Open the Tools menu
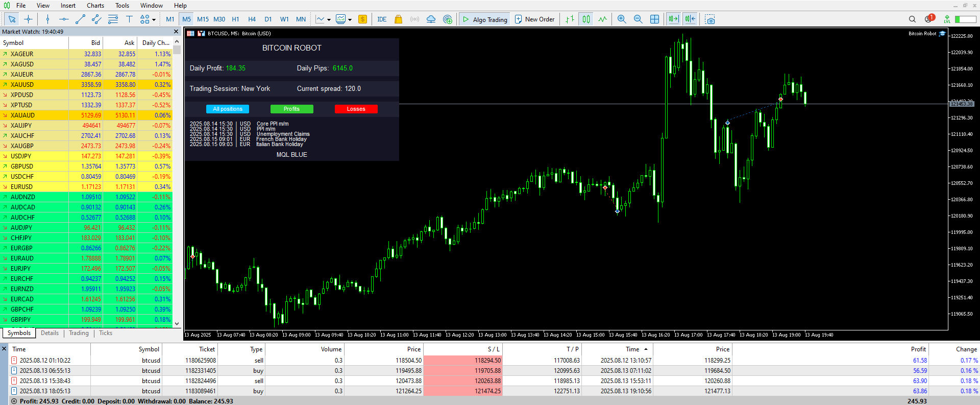The width and height of the screenshot is (980, 405). (x=122, y=6)
